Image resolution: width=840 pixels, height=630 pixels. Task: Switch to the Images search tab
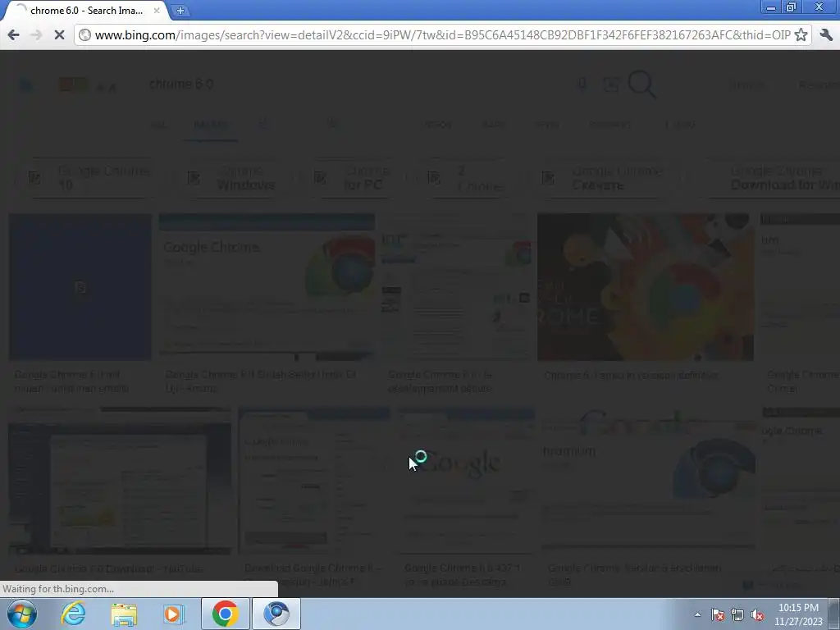tap(211, 125)
